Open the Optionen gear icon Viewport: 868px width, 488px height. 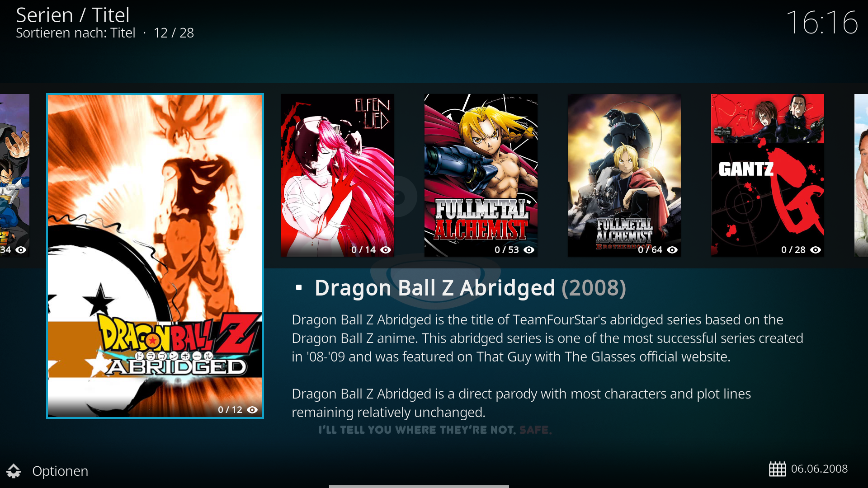[x=14, y=471]
